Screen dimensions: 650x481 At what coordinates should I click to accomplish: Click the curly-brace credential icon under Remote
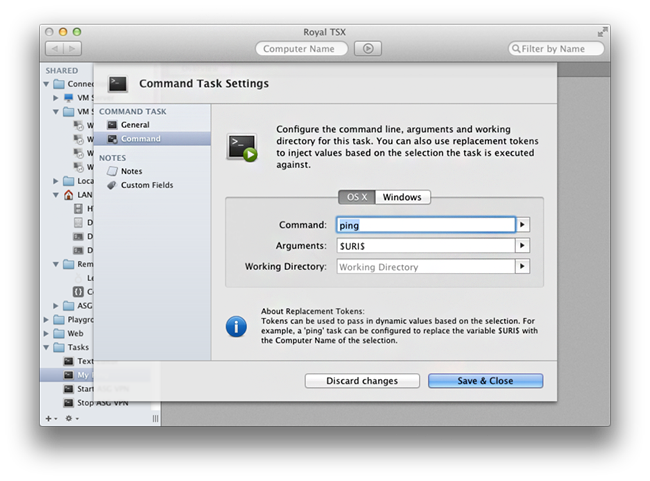point(78,292)
